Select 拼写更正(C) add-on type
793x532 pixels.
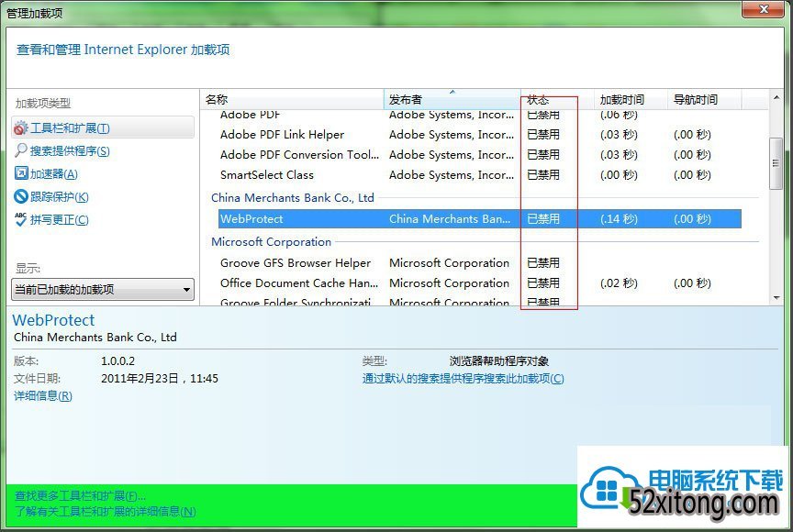pos(59,220)
